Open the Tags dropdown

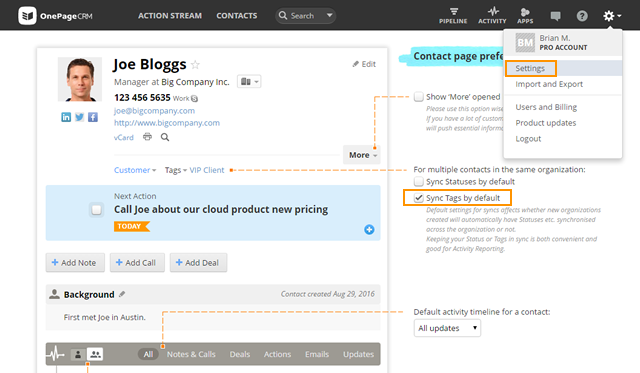pos(176,170)
